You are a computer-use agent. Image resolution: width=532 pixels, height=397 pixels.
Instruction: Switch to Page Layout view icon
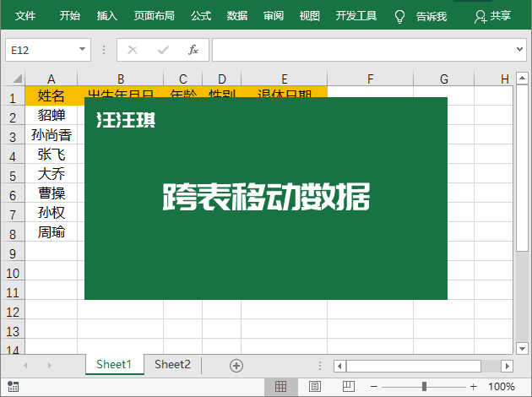315,387
